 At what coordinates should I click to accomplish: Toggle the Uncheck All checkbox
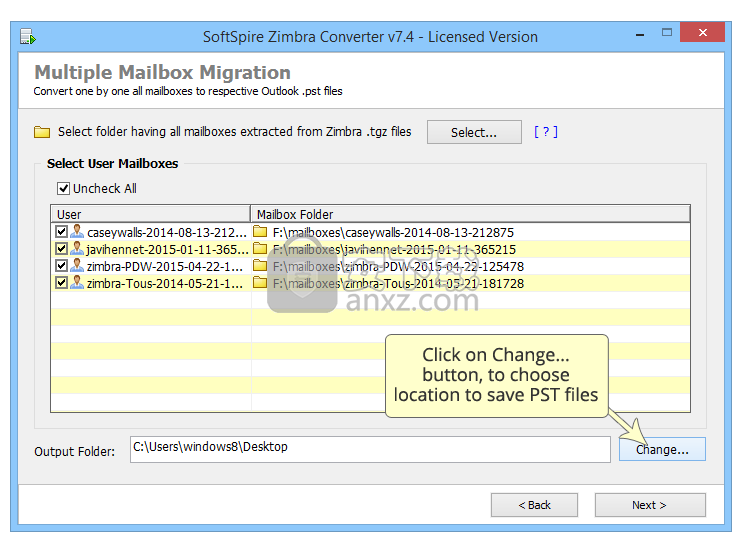63,188
